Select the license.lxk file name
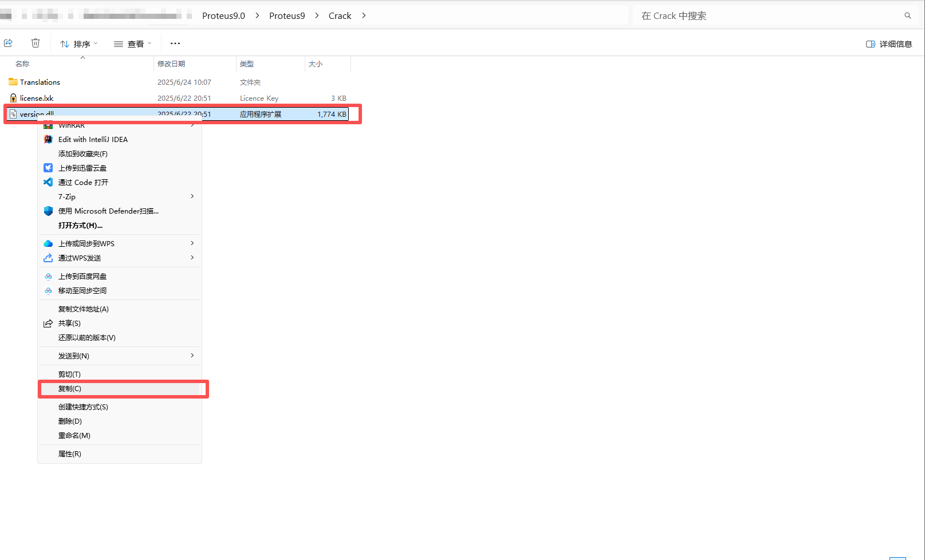The height and width of the screenshot is (560, 925). click(37, 98)
